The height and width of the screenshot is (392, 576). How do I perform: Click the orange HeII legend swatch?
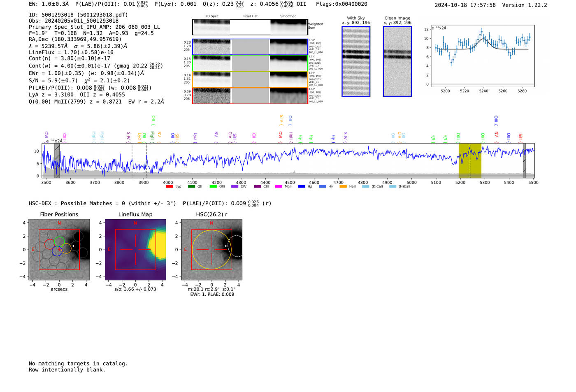(343, 186)
